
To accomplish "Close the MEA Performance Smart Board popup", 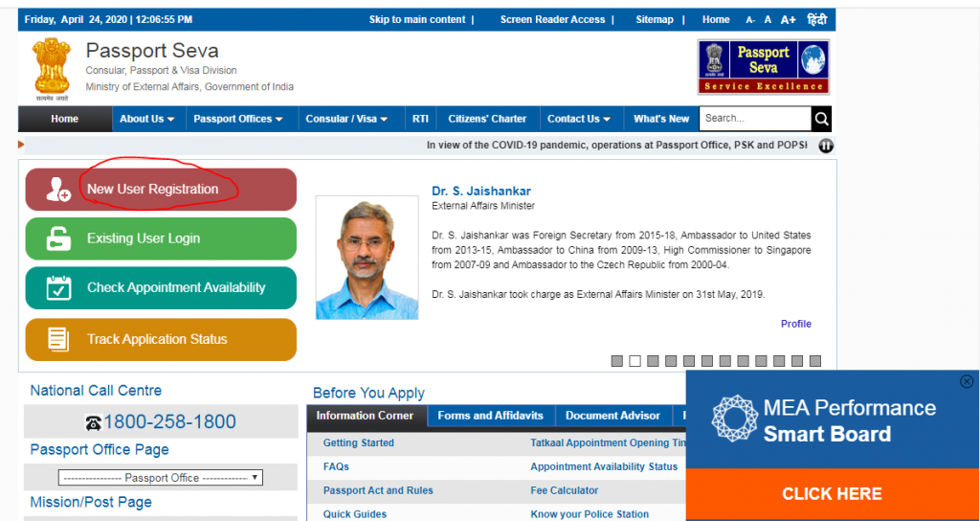I will pos(967,381).
